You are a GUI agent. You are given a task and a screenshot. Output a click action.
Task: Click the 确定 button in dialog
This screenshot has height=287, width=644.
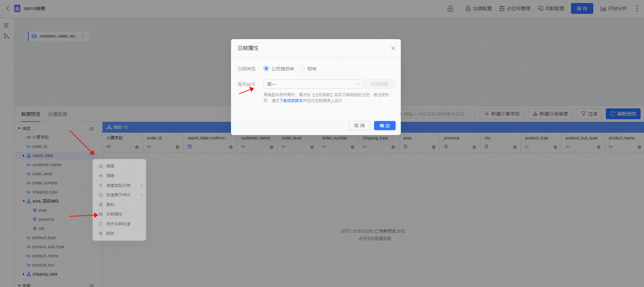pos(384,126)
